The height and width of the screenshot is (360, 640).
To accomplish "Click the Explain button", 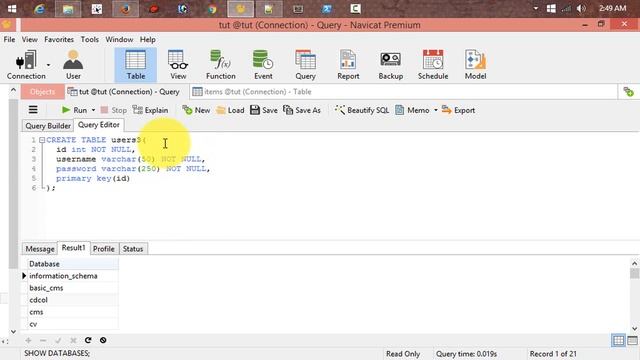I will pyautogui.click(x=150, y=110).
